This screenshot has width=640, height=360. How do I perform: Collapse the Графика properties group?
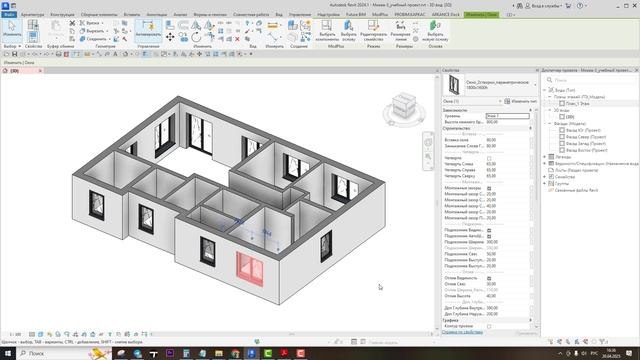(x=531, y=320)
